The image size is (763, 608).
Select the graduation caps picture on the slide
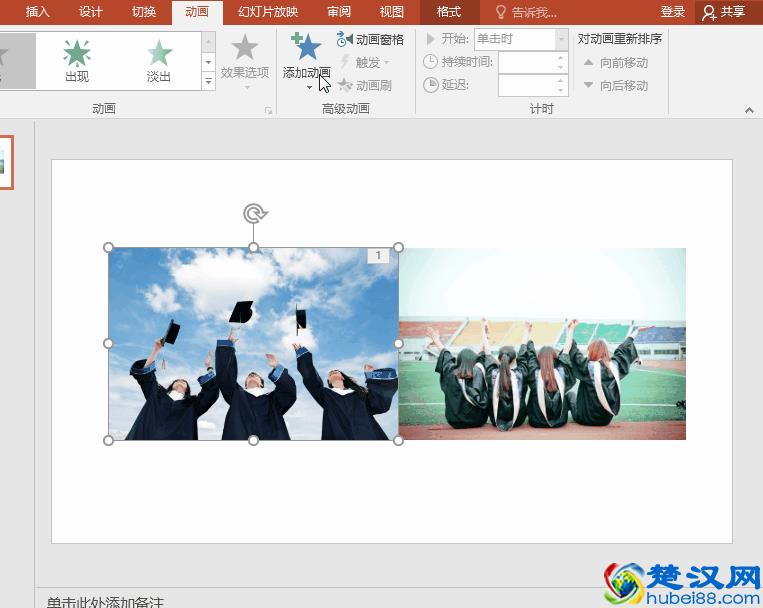[x=253, y=344]
